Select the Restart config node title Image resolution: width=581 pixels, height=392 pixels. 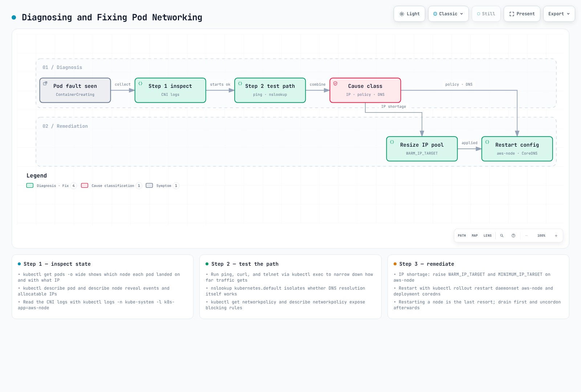[517, 145]
